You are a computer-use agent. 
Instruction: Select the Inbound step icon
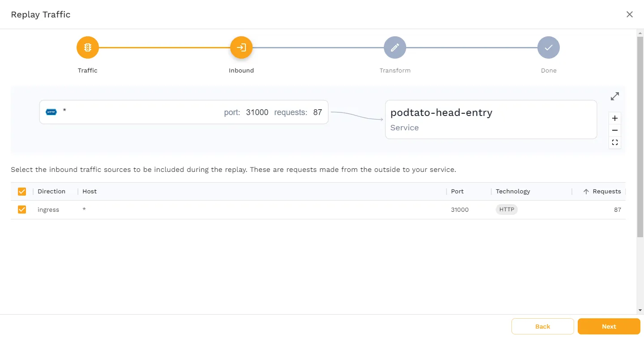pyautogui.click(x=241, y=47)
